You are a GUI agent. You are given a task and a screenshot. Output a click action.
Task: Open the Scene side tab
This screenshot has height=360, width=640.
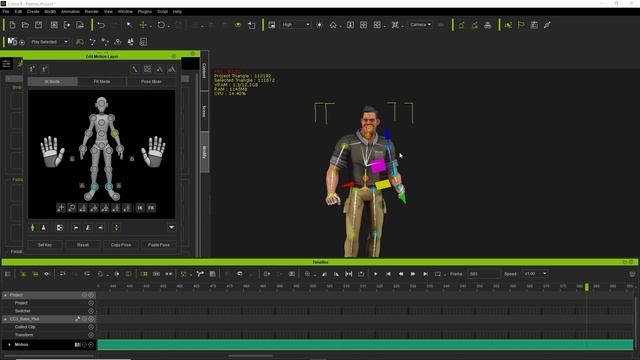tap(204, 111)
